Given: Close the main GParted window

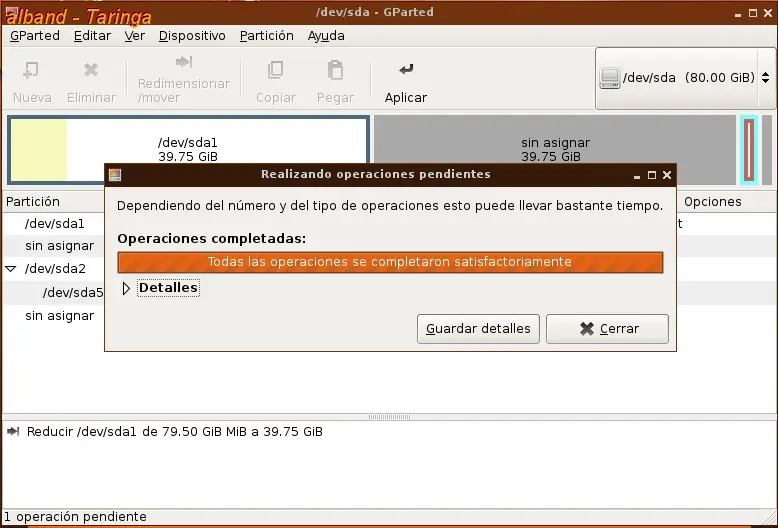Looking at the screenshot, I should (768, 13).
